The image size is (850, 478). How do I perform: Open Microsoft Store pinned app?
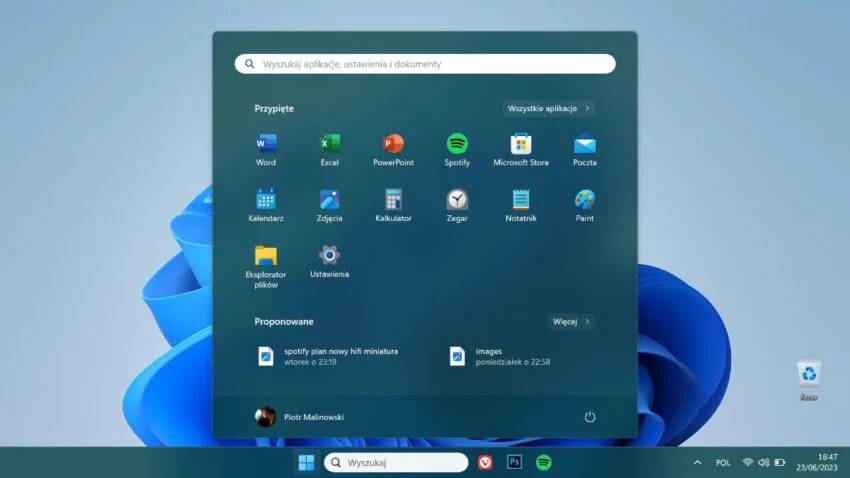(x=521, y=150)
